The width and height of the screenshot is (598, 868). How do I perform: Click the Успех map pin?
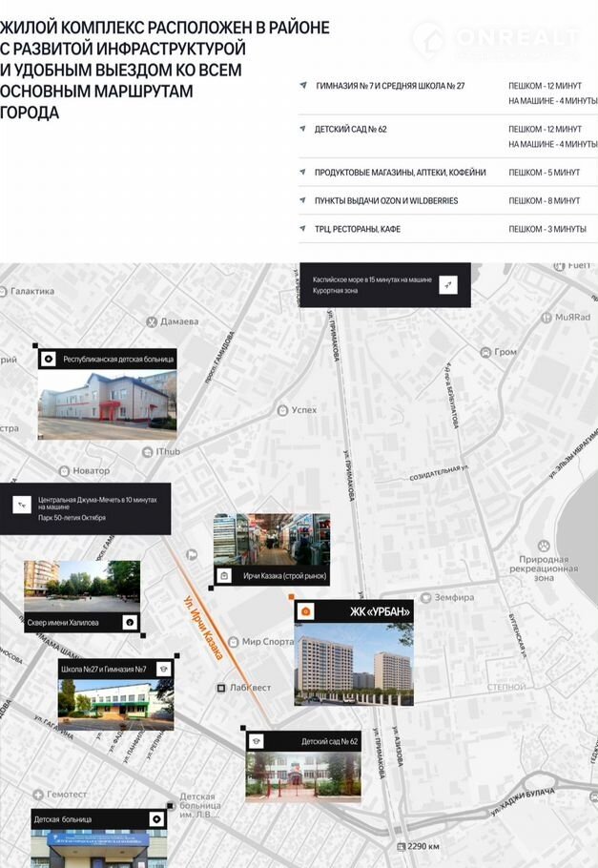[282, 410]
